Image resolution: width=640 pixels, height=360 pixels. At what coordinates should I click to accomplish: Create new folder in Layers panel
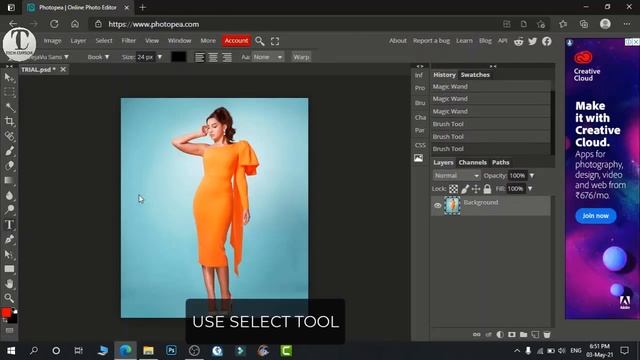[523, 335]
